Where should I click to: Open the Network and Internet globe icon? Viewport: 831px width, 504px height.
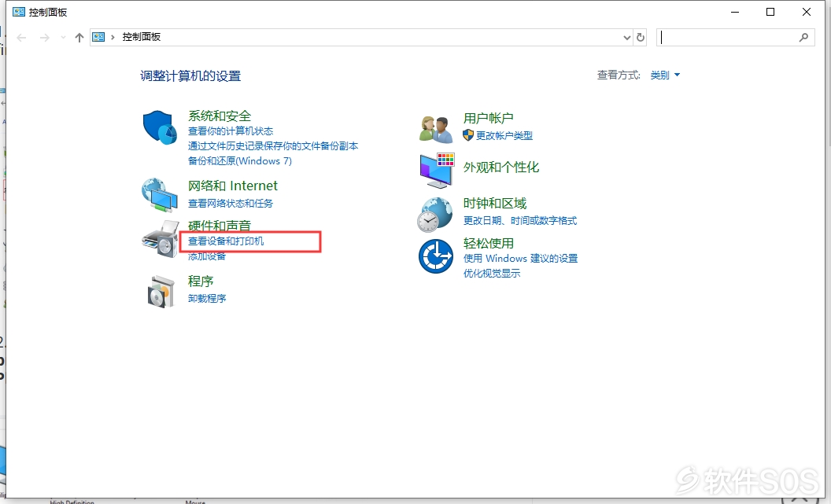160,194
